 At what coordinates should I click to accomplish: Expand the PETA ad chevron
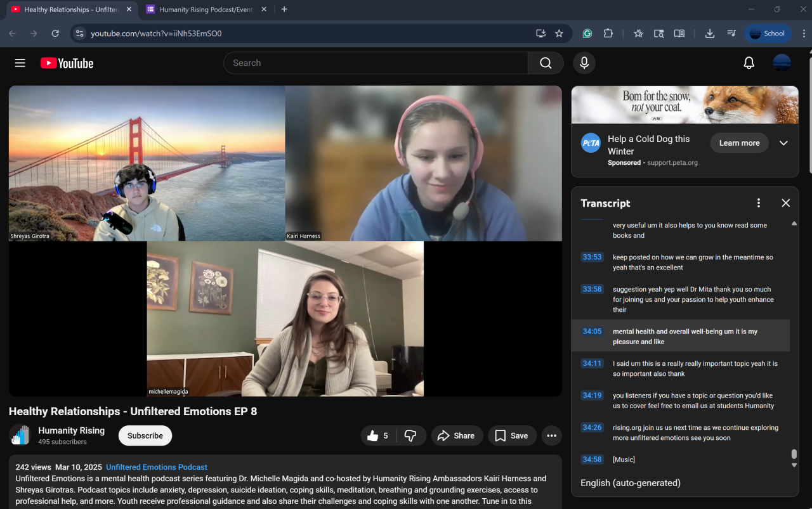coord(783,143)
